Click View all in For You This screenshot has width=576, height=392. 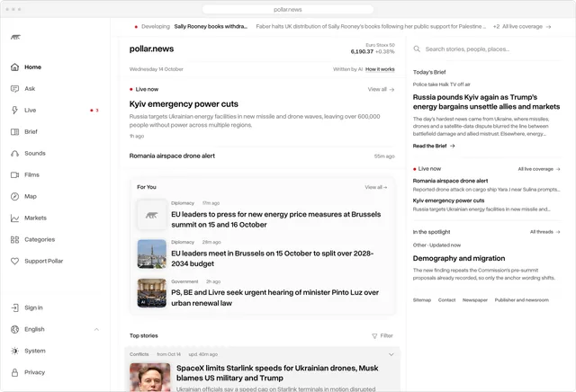376,187
